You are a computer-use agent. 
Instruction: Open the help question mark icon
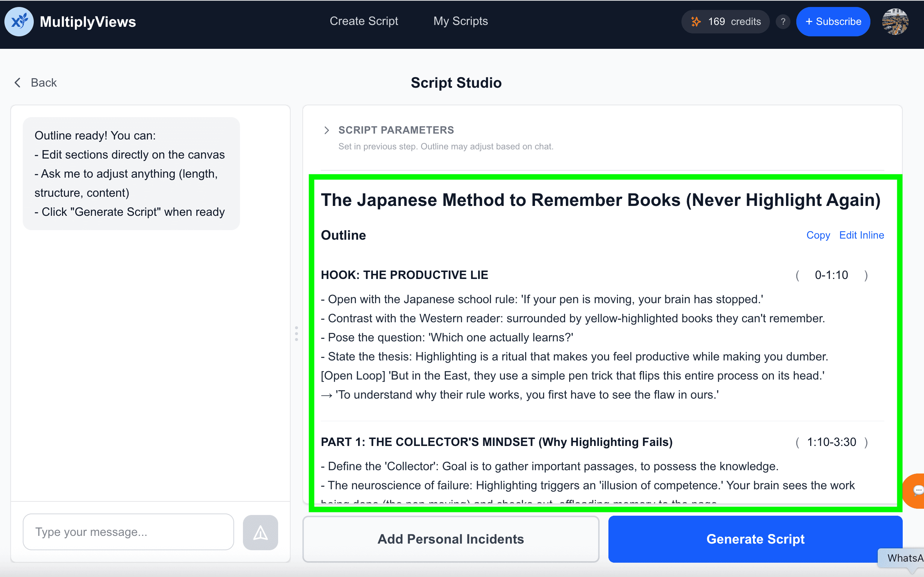coord(783,22)
